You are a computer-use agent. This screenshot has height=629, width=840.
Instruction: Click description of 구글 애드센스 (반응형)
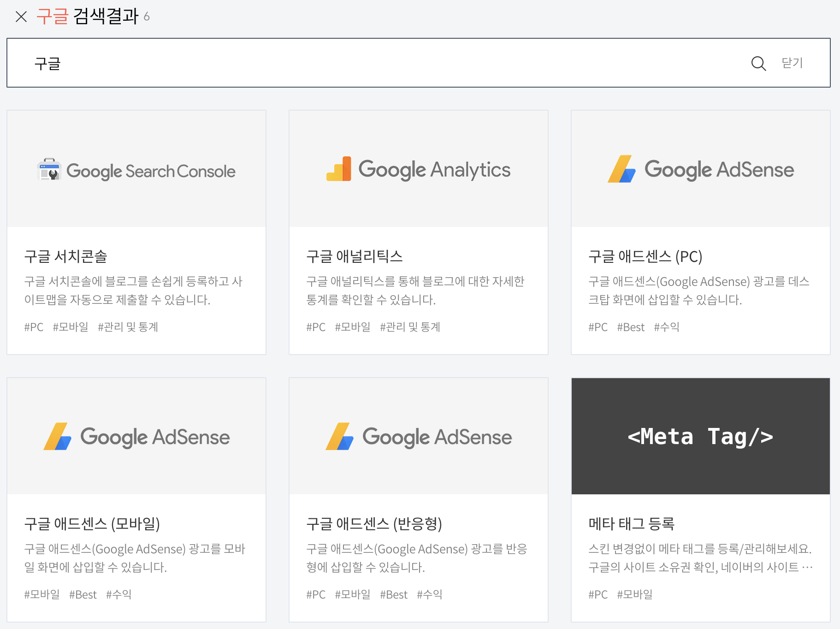click(x=417, y=558)
